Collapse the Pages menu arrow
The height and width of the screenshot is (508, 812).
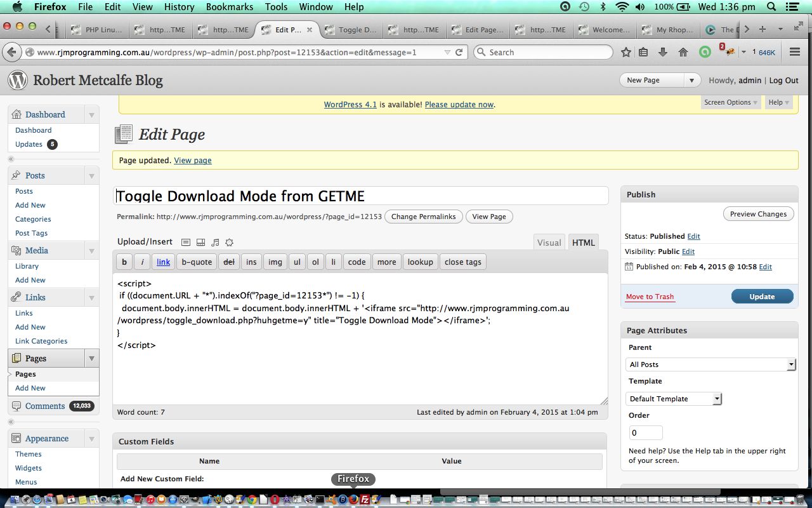tap(91, 359)
